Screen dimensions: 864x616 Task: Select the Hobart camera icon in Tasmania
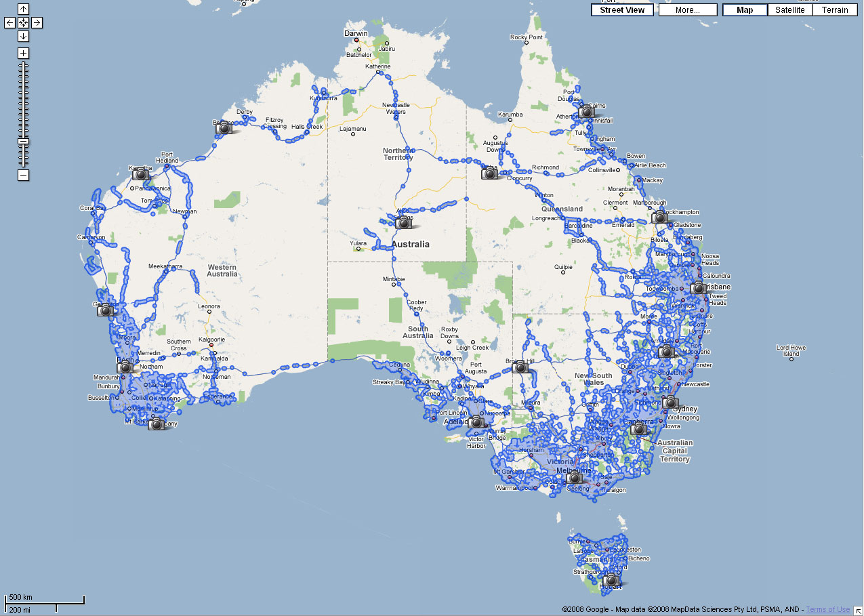(611, 580)
